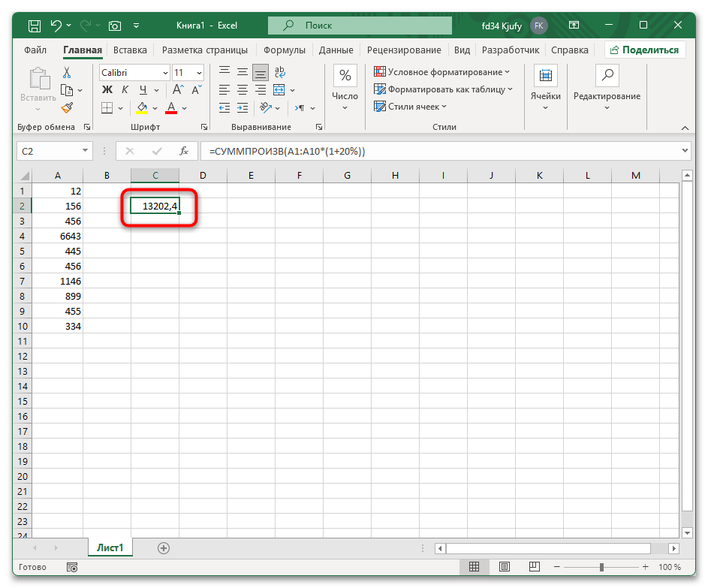Switch to Page Break Preview
708x588 pixels.
[x=534, y=566]
